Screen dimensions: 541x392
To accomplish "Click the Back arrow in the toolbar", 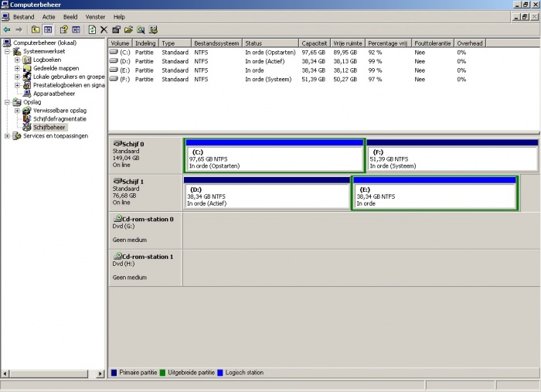I will pyautogui.click(x=7, y=29).
